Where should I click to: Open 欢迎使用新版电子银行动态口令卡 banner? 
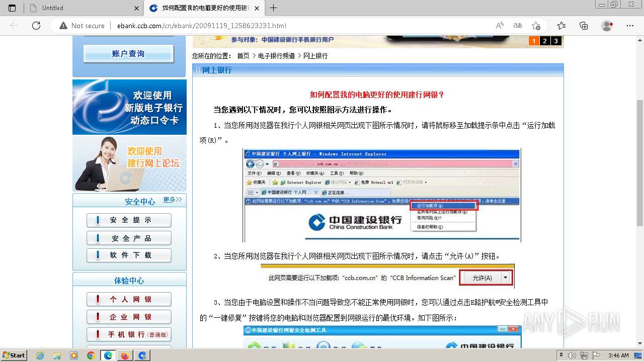coord(129,107)
